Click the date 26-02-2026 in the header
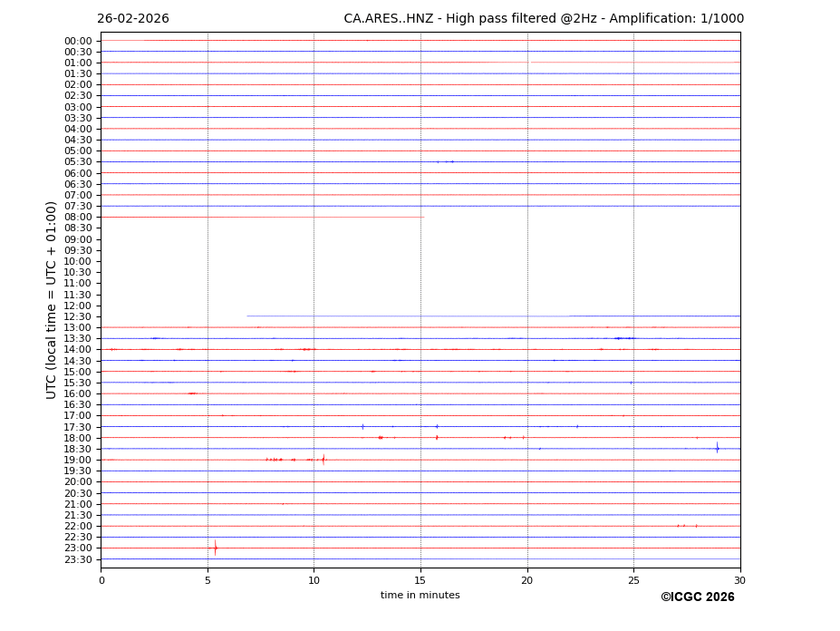 [x=133, y=19]
